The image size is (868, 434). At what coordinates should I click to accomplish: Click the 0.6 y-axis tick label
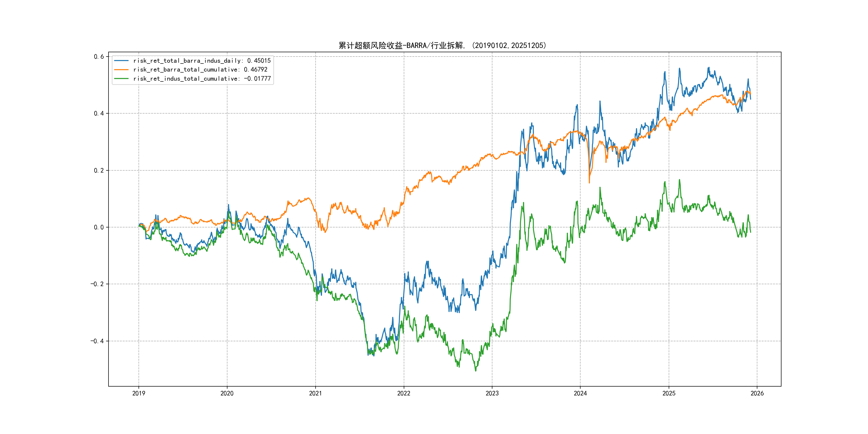click(99, 57)
